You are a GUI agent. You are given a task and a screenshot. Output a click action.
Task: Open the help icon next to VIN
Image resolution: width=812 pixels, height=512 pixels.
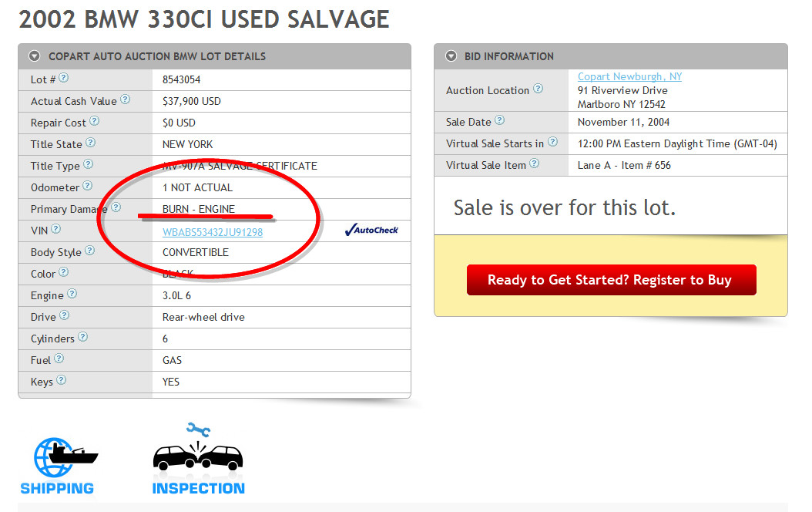(x=56, y=228)
